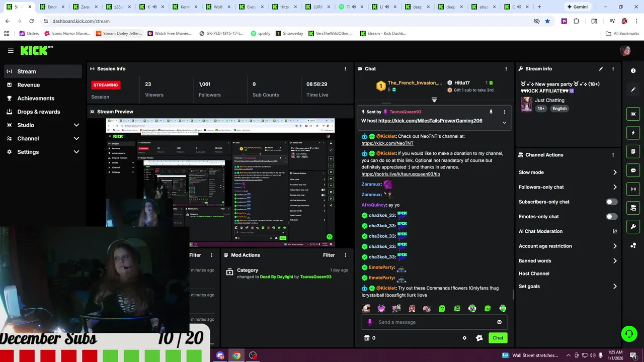
Task: Open pinned message three-dot menu
Action: [x=504, y=112]
